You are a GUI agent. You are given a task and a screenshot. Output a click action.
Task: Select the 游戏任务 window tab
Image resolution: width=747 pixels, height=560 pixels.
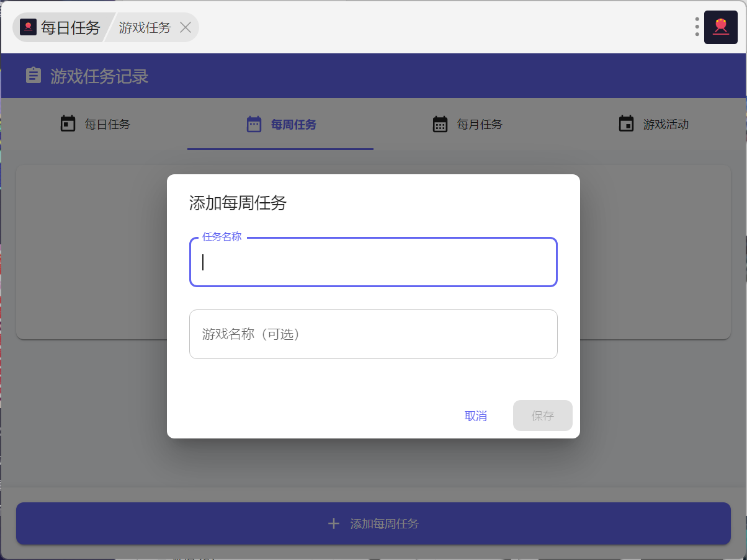pyautogui.click(x=145, y=27)
